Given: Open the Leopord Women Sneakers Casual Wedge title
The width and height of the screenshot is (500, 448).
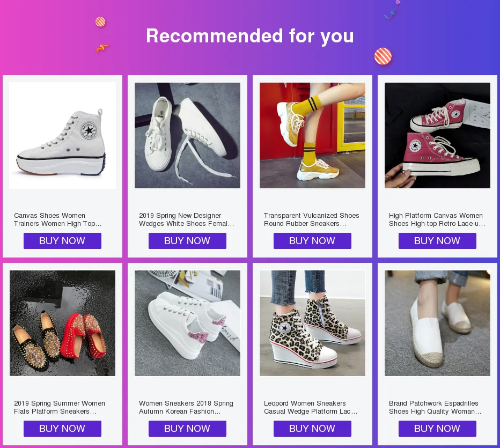Looking at the screenshot, I should pos(311,407).
